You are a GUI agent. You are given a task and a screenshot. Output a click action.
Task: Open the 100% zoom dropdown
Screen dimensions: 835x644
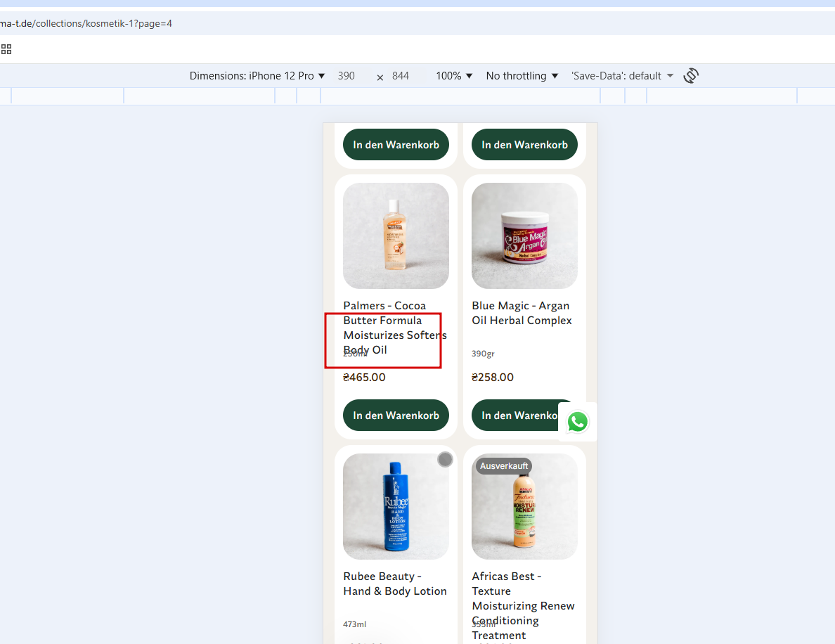point(454,76)
